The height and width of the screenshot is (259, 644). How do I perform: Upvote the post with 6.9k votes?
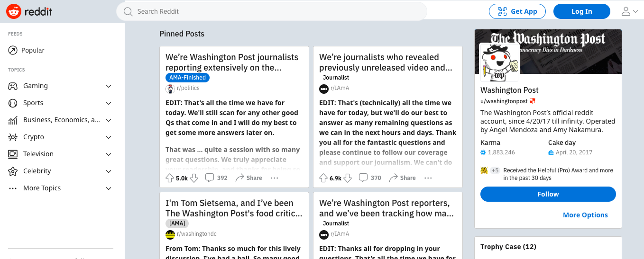323,178
